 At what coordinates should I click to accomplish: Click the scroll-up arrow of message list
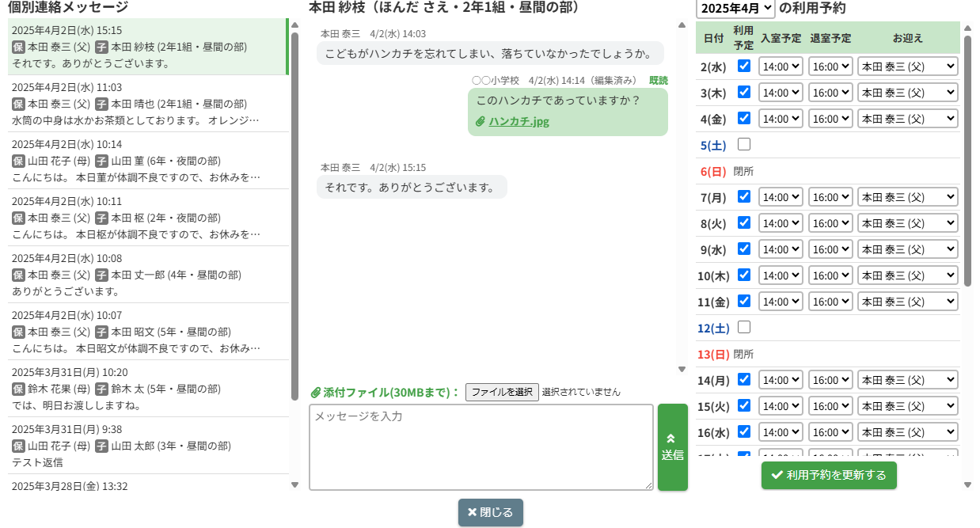click(294, 25)
